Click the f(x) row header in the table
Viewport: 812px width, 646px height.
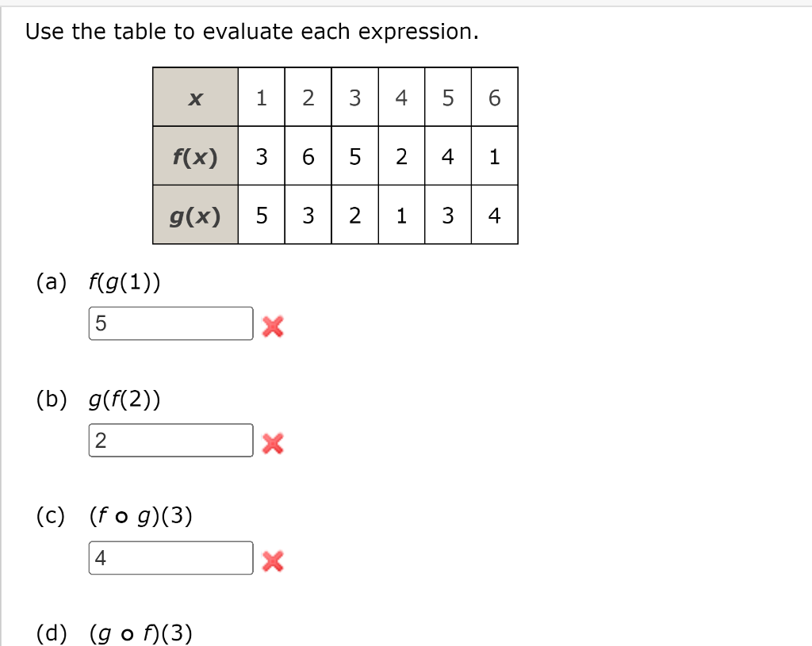[x=196, y=156]
